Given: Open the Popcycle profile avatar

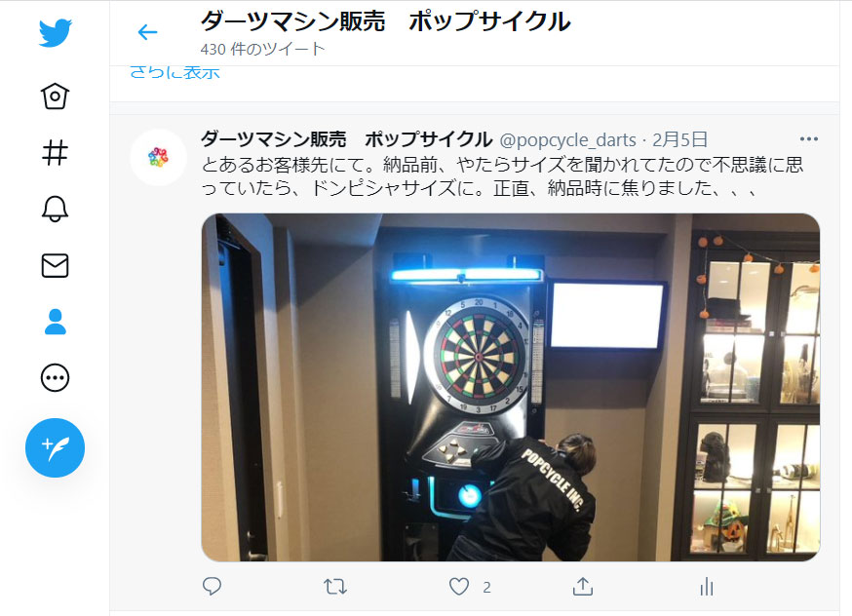Looking at the screenshot, I should coord(158,158).
